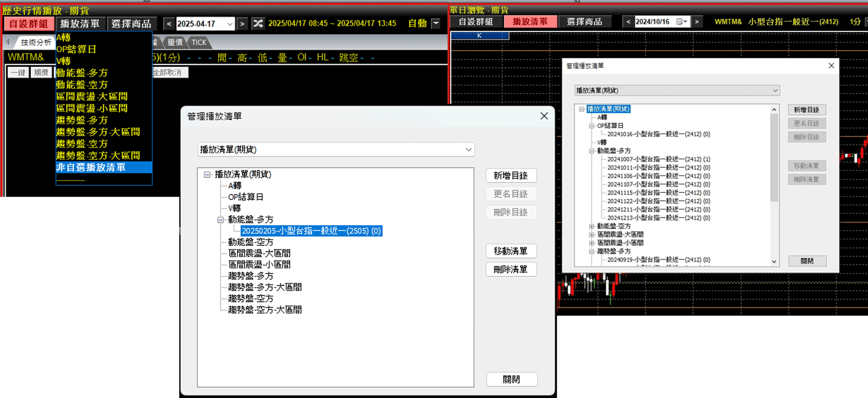The width and height of the screenshot is (868, 398).
Task: Click the 觸價 button
Action: 41,73
